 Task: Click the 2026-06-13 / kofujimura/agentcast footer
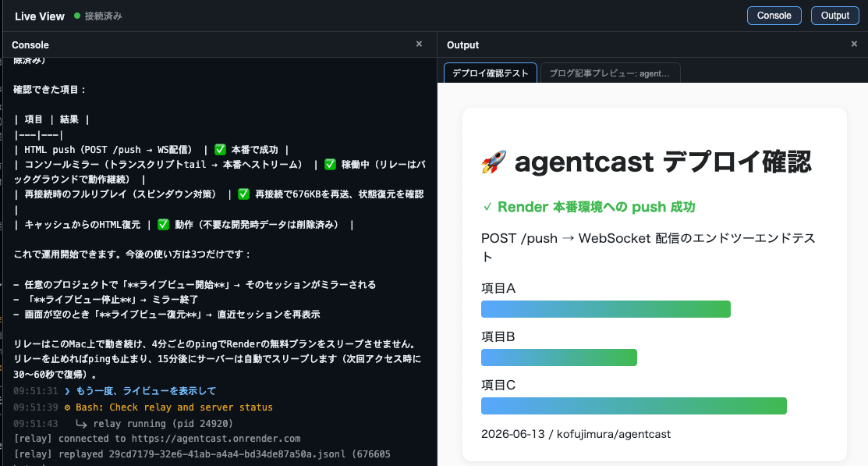pos(576,434)
